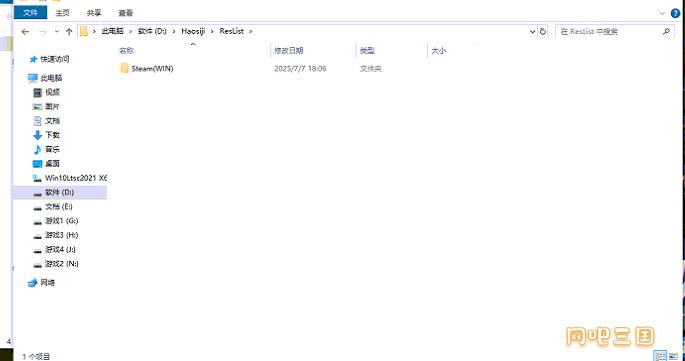Click the 快速访问 star icon

point(33,59)
